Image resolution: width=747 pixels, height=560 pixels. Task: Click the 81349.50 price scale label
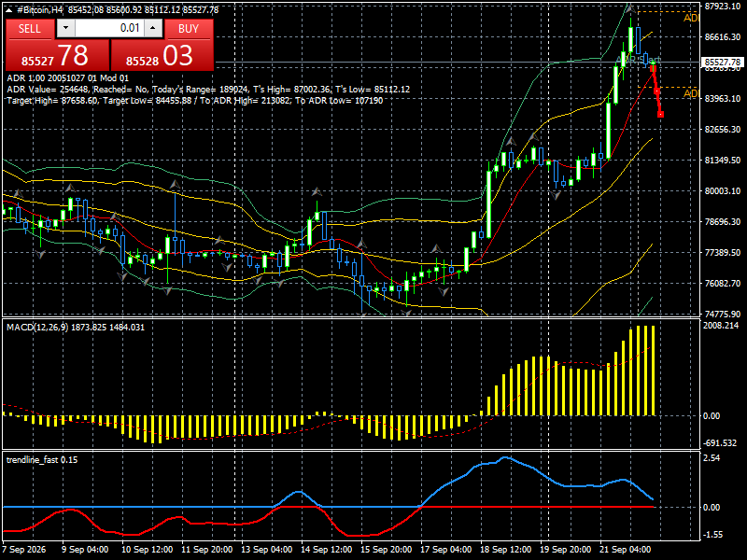point(722,161)
